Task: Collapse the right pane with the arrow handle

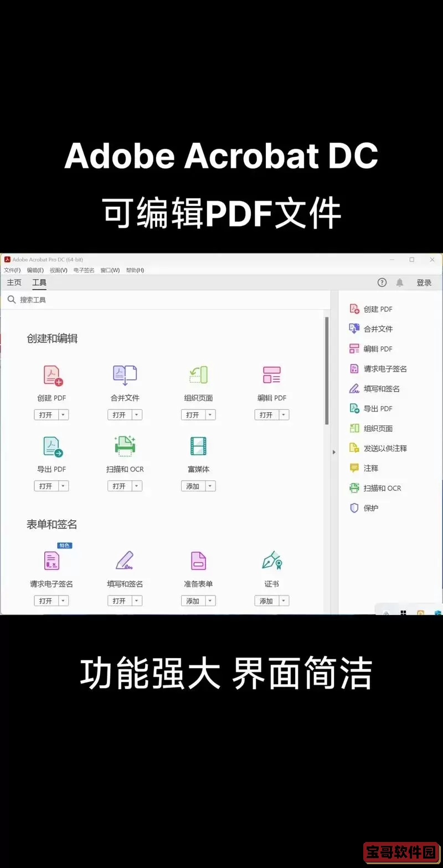Action: point(334,452)
